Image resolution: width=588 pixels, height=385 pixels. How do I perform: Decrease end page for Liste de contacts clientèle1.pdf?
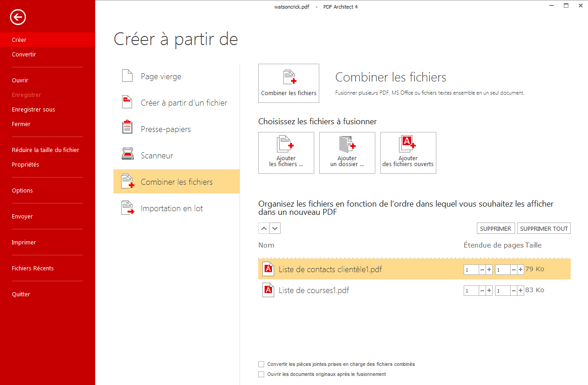pyautogui.click(x=513, y=270)
